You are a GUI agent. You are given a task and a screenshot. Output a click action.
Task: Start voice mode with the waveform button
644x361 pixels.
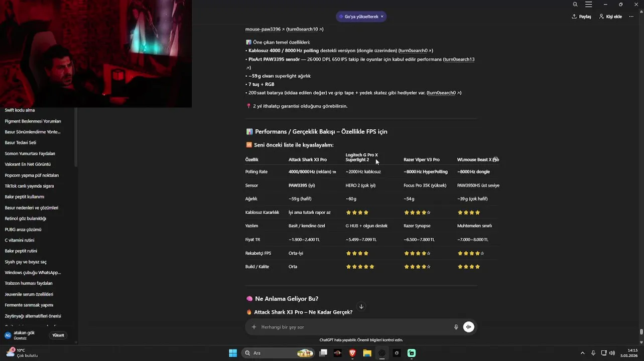[468, 327]
